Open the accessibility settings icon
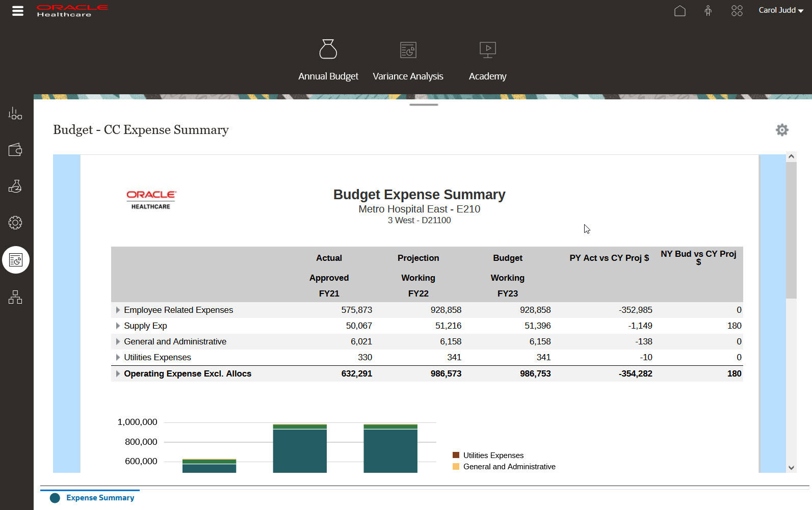This screenshot has height=510, width=812. 708,11
